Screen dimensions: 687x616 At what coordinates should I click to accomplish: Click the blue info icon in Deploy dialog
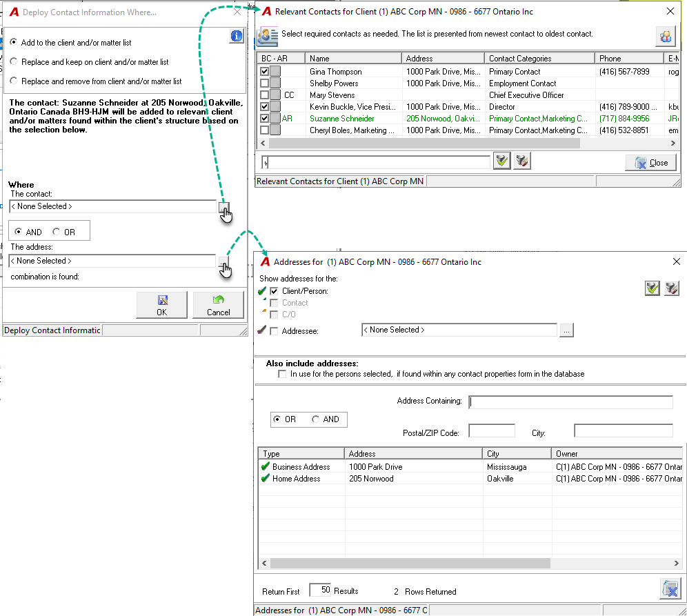click(x=236, y=36)
